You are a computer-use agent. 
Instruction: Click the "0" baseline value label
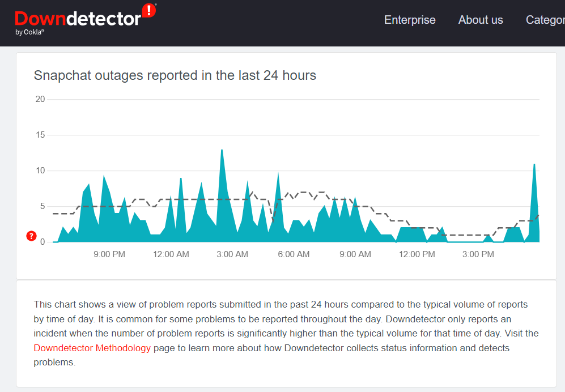(x=42, y=241)
